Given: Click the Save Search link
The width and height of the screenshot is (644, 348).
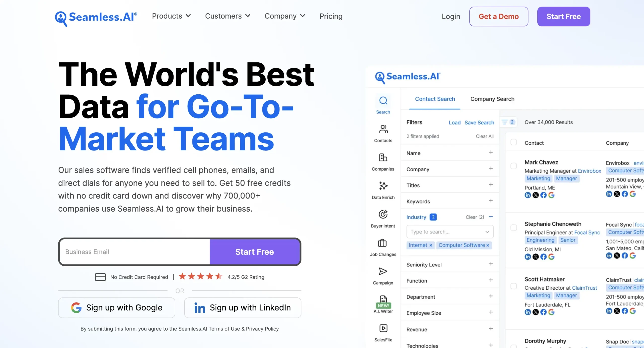Looking at the screenshot, I should tap(479, 123).
